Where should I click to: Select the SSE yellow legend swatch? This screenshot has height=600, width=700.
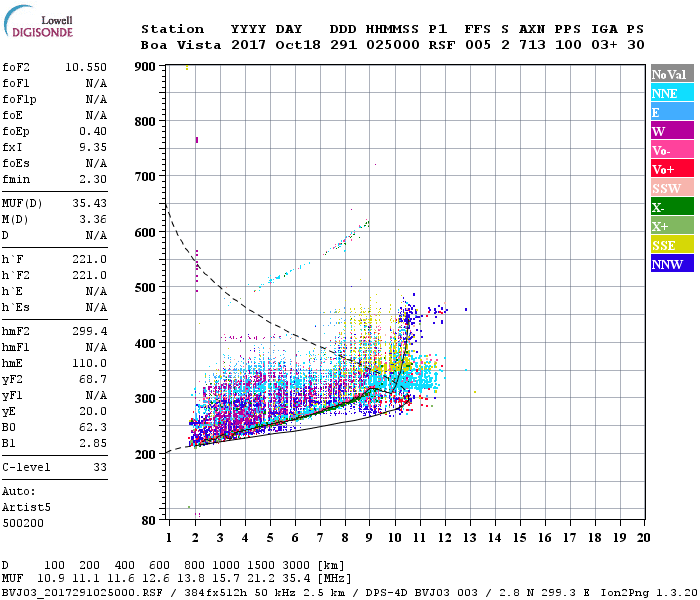[x=672, y=245]
